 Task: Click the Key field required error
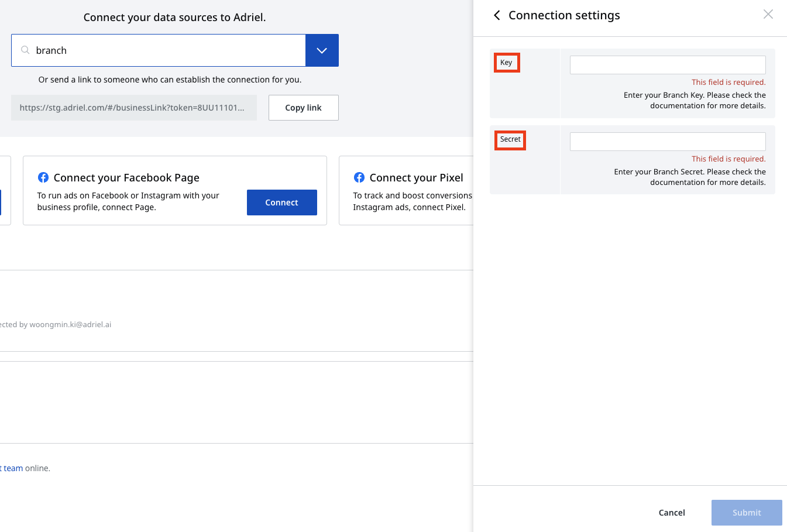point(728,83)
